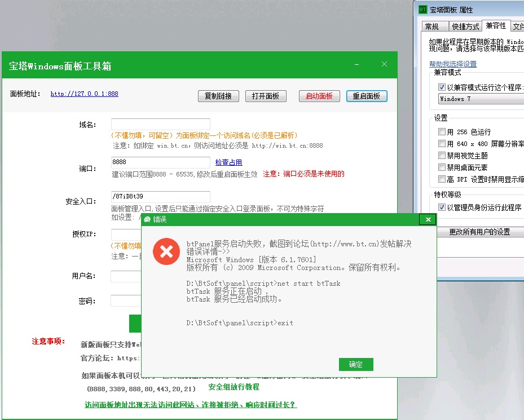Screen dimensions: 524x420
Task: Click the 检查占用 link beside port
Action: pyautogui.click(x=228, y=162)
